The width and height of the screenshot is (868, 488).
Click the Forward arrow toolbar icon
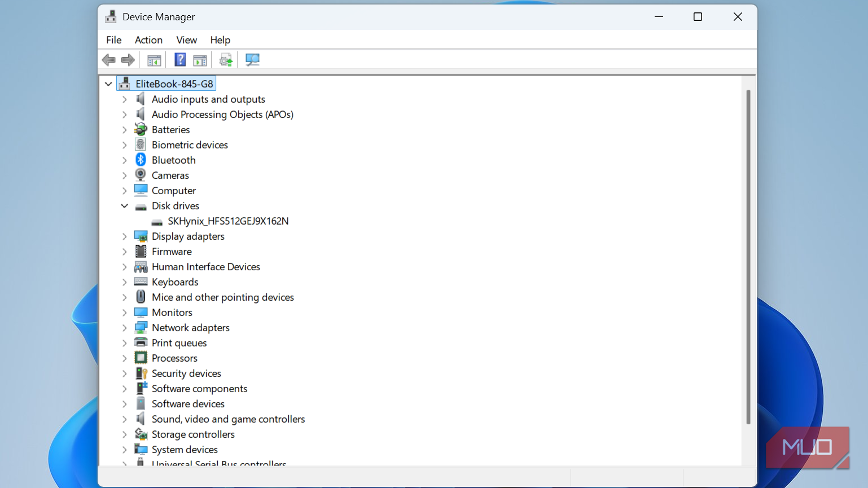pos(128,60)
